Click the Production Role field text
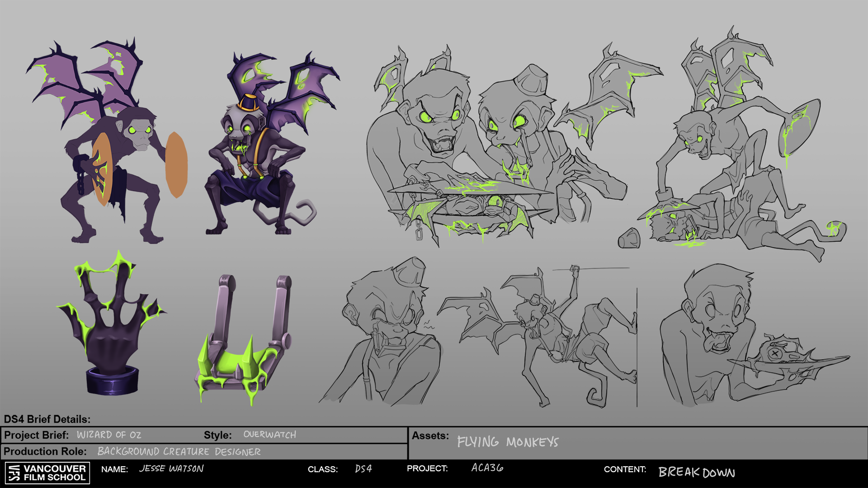The width and height of the screenshot is (868, 488). coord(179,451)
